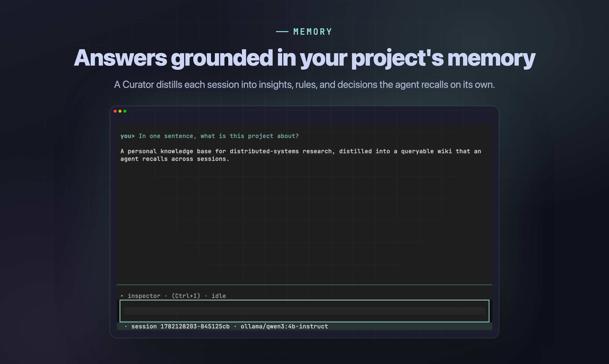Click the green maximize dot of terminal window

point(125,111)
